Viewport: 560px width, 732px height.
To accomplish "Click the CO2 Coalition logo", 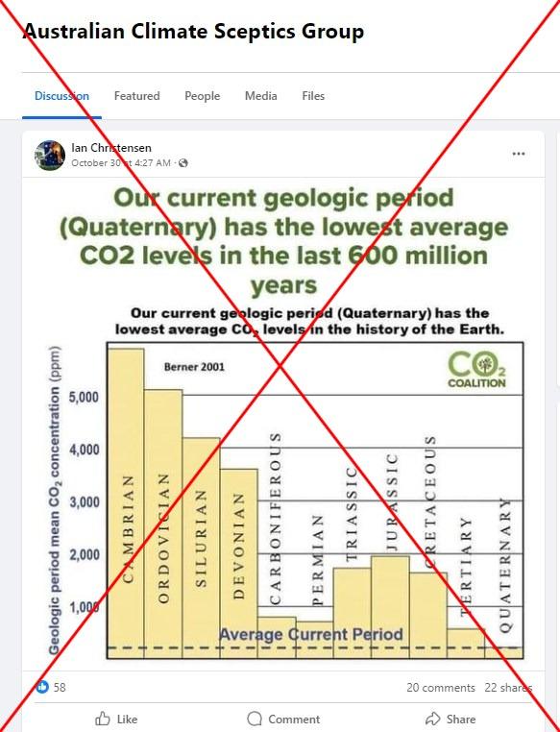I will click(476, 370).
